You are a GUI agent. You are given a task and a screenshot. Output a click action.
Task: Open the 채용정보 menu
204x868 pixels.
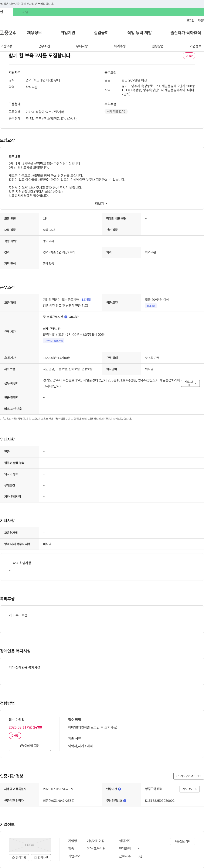pyautogui.click(x=34, y=33)
